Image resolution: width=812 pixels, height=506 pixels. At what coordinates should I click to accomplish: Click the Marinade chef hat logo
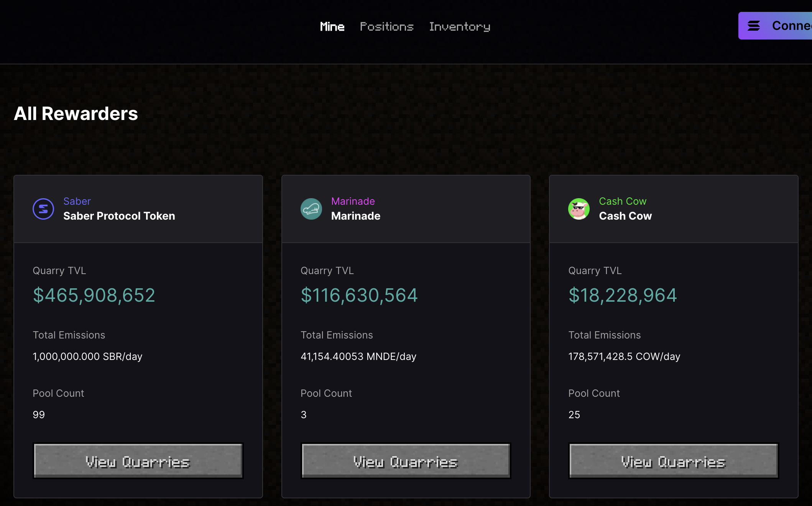point(311,209)
